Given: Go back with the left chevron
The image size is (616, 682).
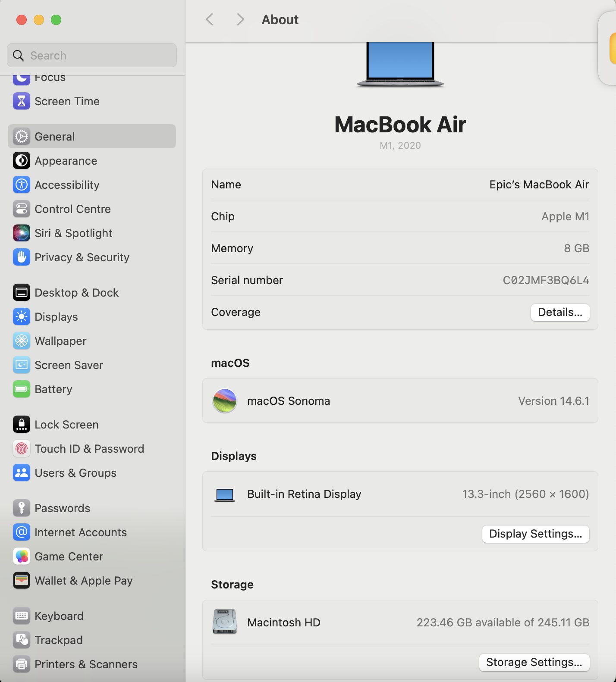Looking at the screenshot, I should 210,19.
